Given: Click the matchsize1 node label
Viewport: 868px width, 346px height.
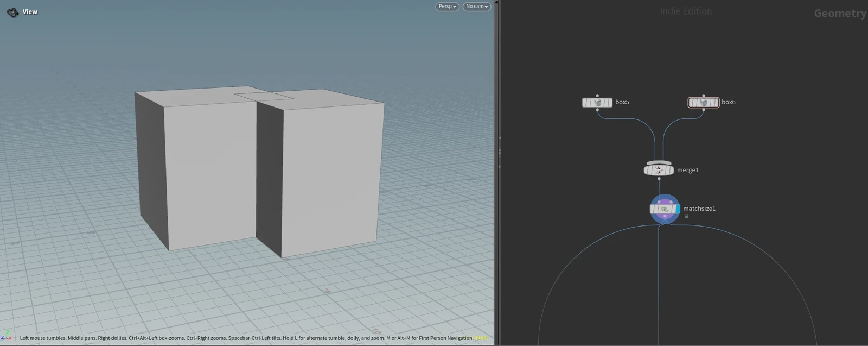Looking at the screenshot, I should (699, 209).
